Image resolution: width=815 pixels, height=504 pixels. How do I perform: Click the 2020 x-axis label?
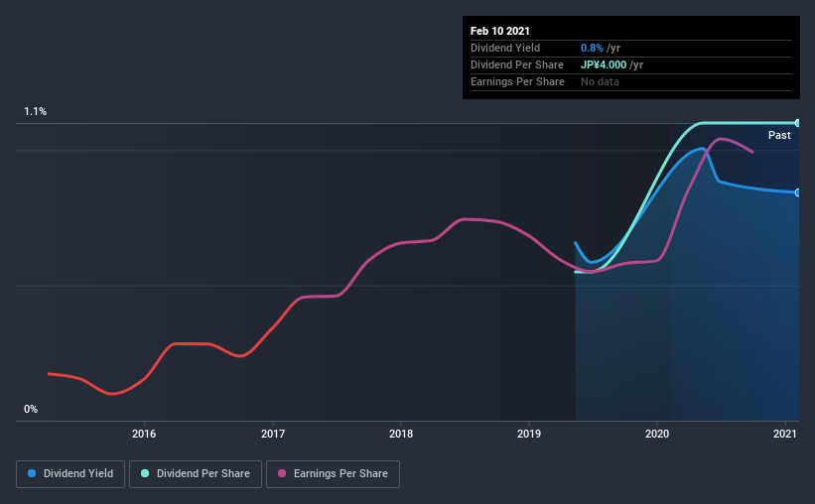[657, 434]
